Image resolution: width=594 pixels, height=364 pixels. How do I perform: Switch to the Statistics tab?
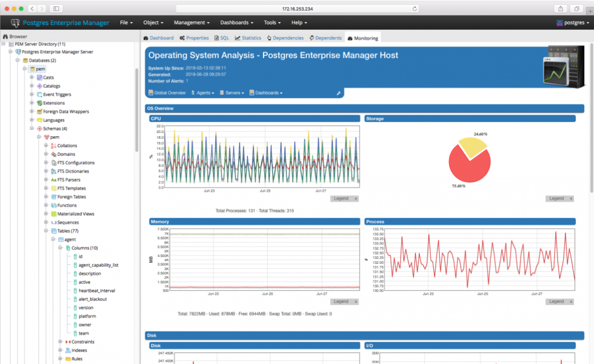point(248,38)
